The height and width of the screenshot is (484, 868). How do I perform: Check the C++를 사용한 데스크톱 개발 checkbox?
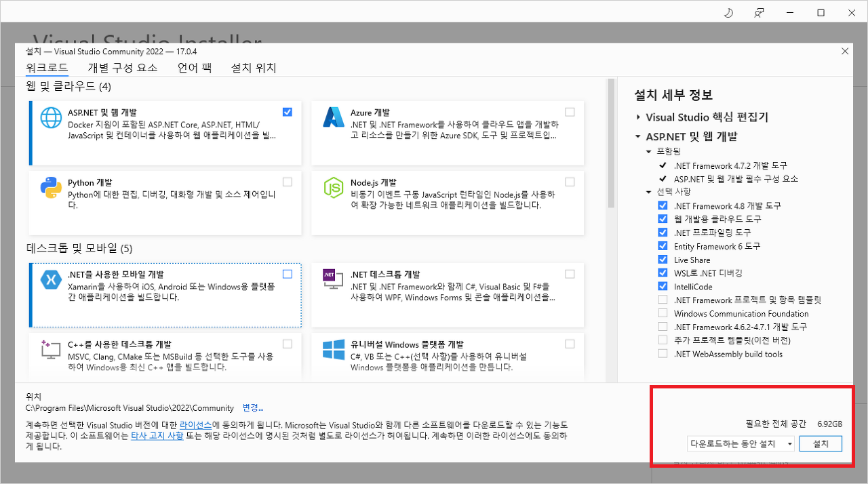coord(288,344)
